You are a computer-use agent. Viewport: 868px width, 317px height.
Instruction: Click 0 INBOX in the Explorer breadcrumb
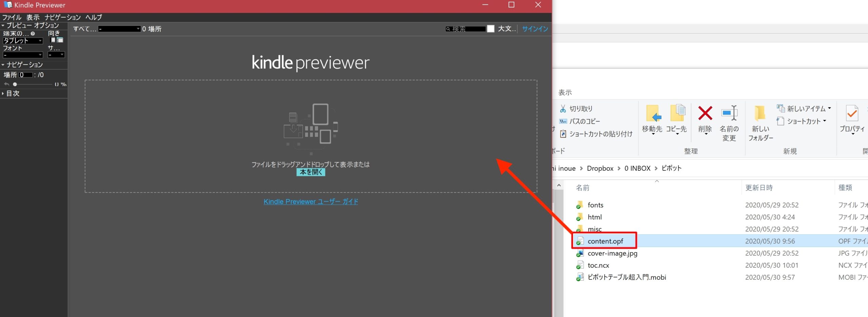pos(637,168)
